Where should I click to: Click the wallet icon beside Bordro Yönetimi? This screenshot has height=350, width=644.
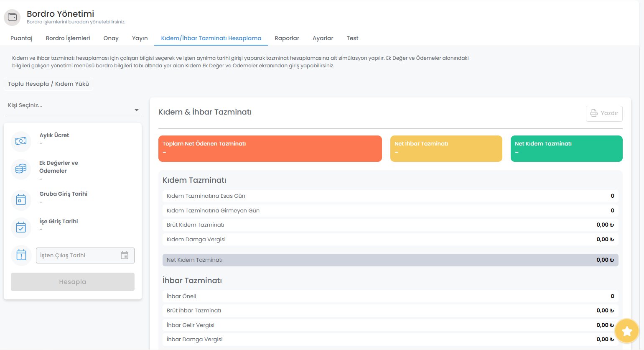click(12, 18)
